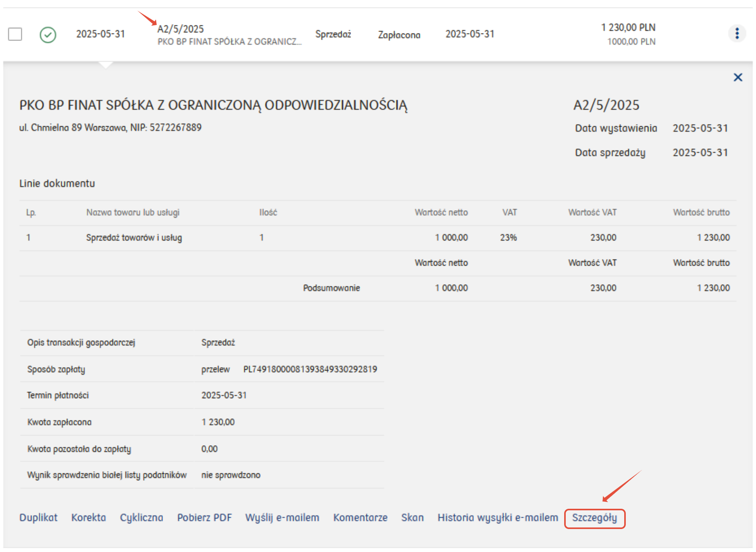This screenshot has width=756, height=552.
Task: Click the Sprzedaż towarów i usług line
Action: click(x=134, y=238)
